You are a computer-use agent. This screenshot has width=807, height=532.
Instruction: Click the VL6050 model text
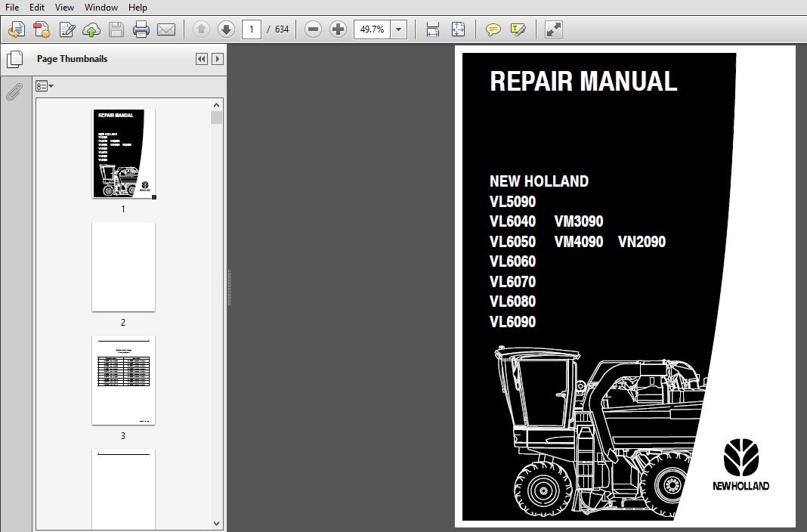point(512,242)
